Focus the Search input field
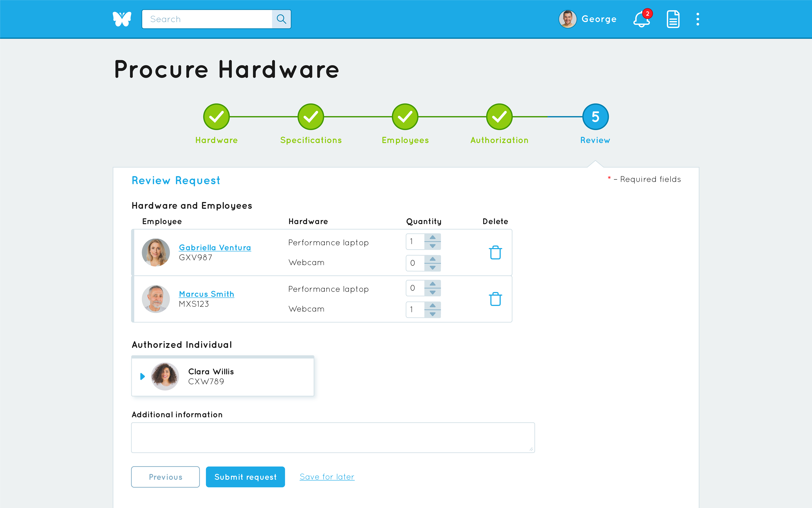812x508 pixels. (x=207, y=19)
